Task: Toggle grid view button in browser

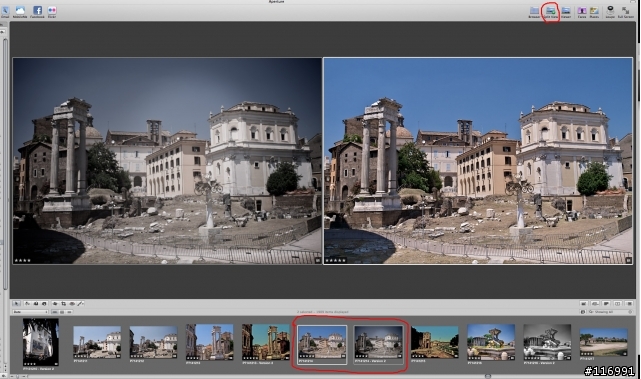Action: 62,312
